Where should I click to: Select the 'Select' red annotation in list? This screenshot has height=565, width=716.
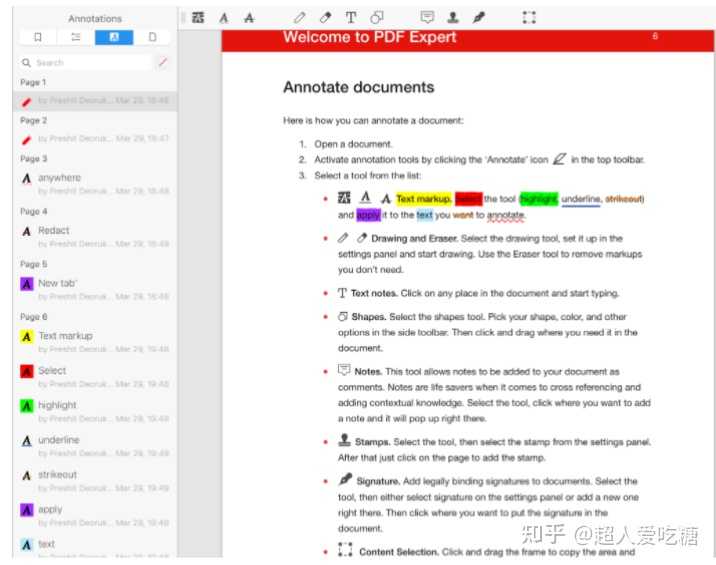95,376
